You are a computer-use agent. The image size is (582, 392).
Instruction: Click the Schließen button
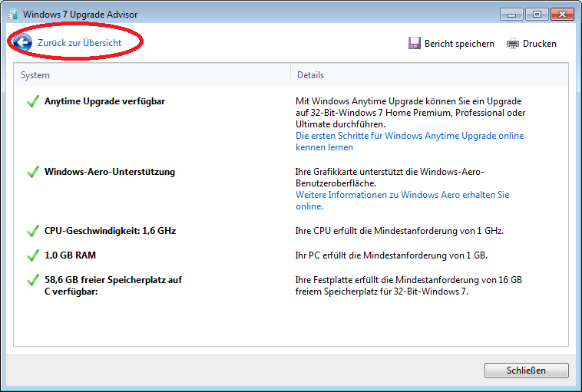pos(526,370)
